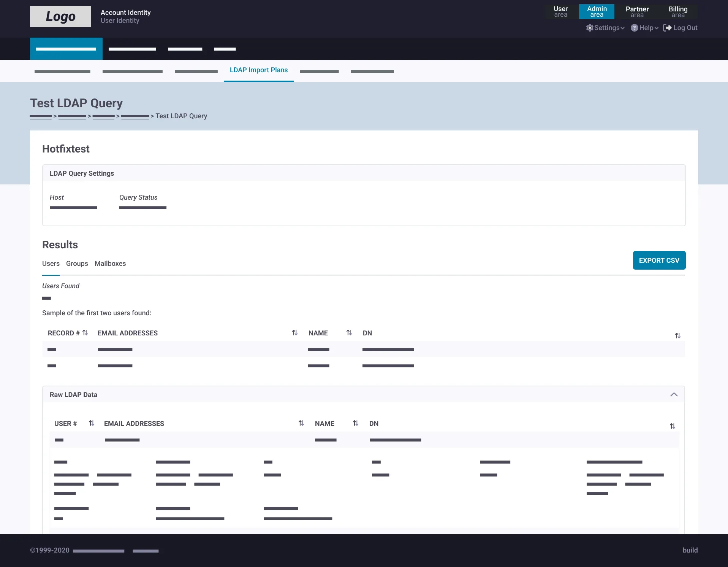Click the LDAP Query Settings panel header
Image resolution: width=728 pixels, height=567 pixels.
click(364, 173)
